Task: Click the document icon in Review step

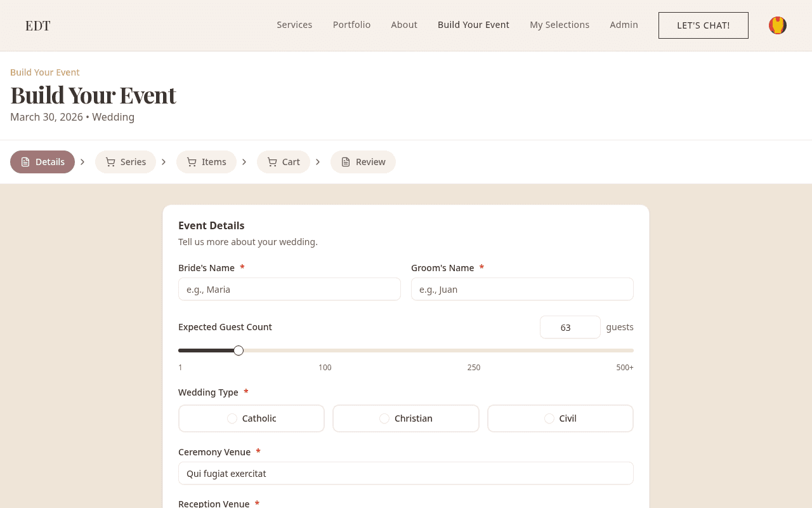Action: pyautogui.click(x=346, y=162)
